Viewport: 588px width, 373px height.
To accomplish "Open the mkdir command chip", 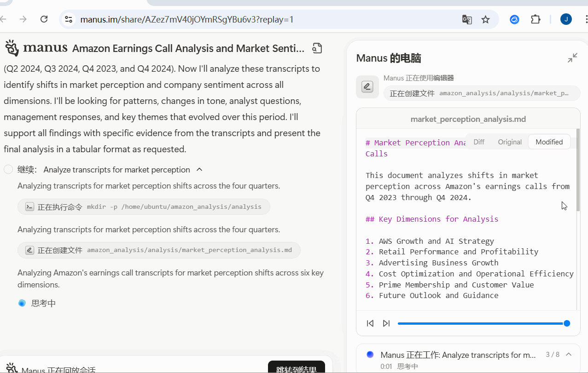I will point(144,207).
